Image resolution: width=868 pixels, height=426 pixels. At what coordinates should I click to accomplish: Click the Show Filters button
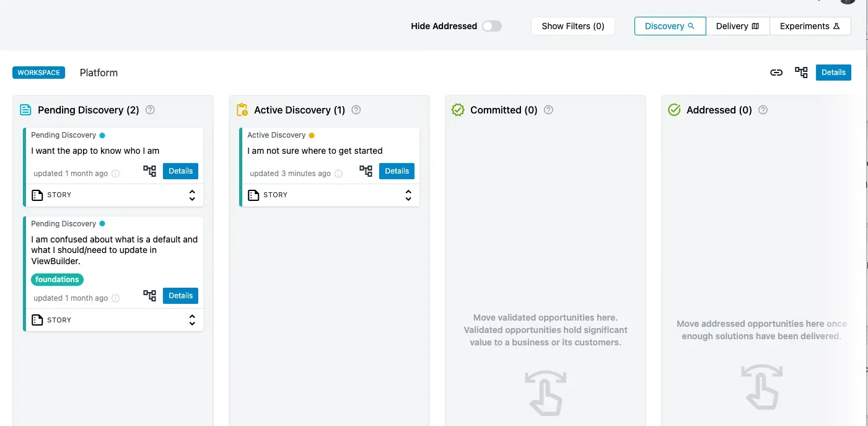[x=572, y=26]
